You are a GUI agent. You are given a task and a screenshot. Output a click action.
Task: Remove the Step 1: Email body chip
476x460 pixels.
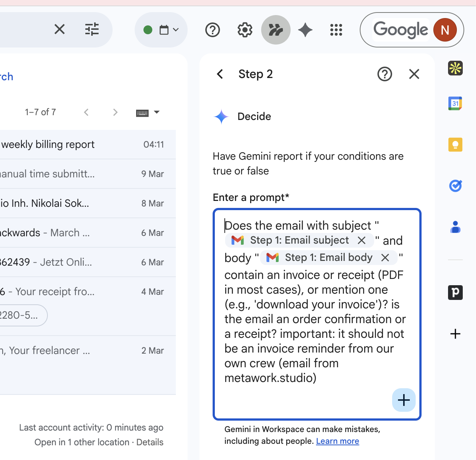385,258
